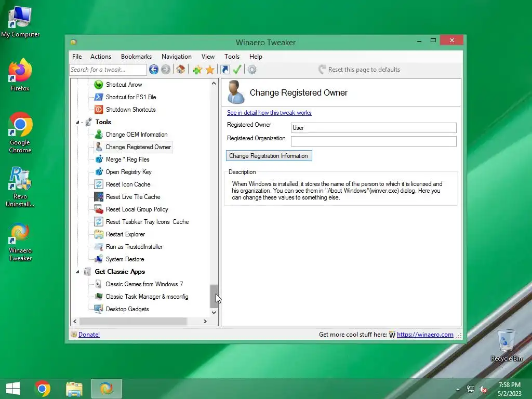Screen dimensions: 532x399
Task: Click the tree scroll down arrow
Action: 214,313
